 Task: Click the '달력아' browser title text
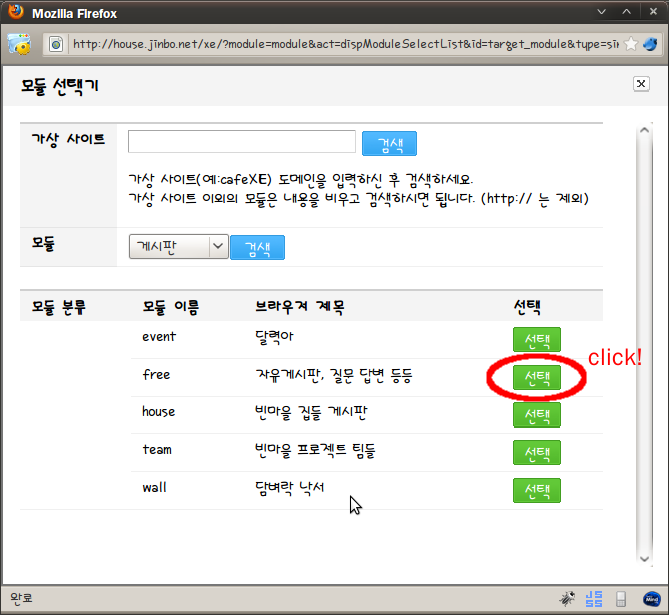[274, 337]
